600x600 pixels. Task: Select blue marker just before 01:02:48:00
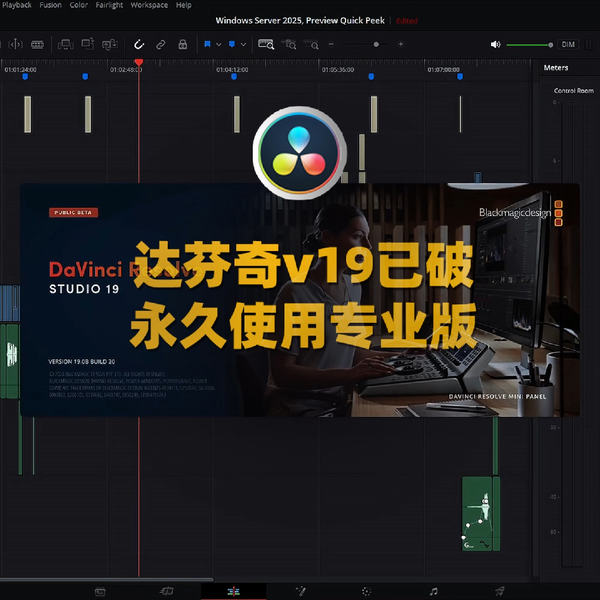tap(85, 77)
